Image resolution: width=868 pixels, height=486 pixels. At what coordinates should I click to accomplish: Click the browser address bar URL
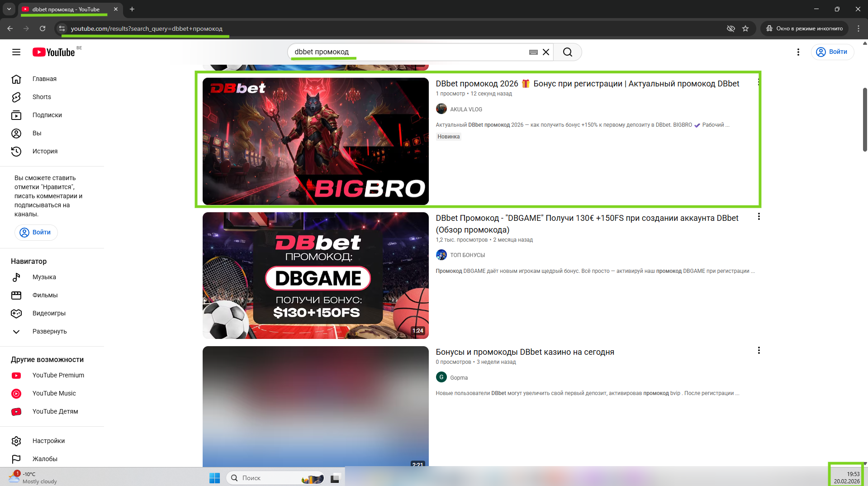click(147, 29)
